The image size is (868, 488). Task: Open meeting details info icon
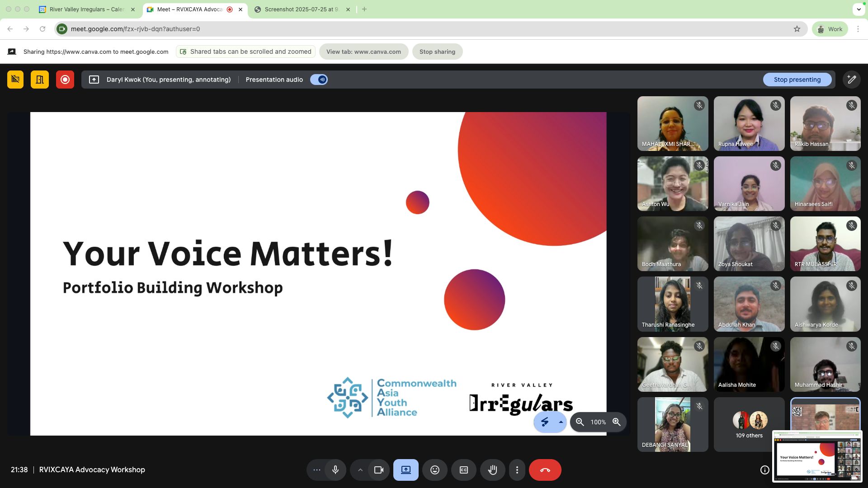coord(765,470)
